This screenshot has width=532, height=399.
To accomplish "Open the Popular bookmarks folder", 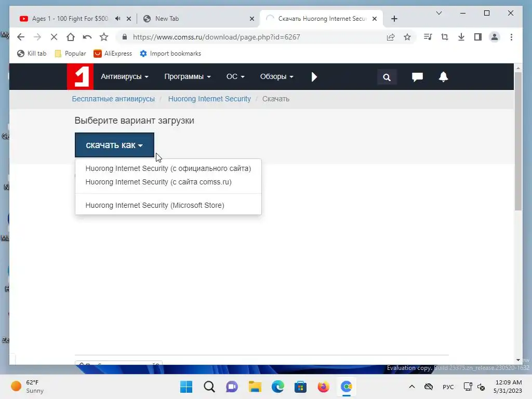I will [70, 54].
